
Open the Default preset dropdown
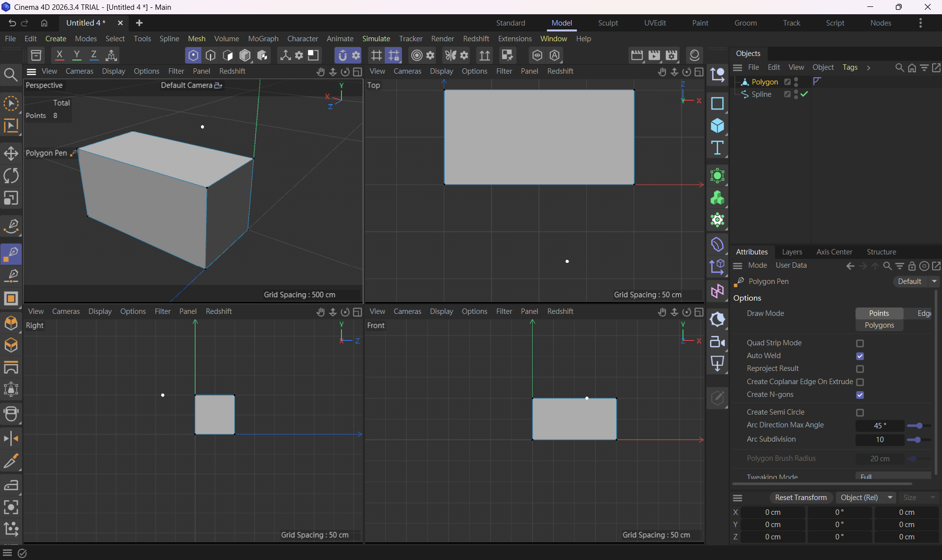click(x=916, y=281)
